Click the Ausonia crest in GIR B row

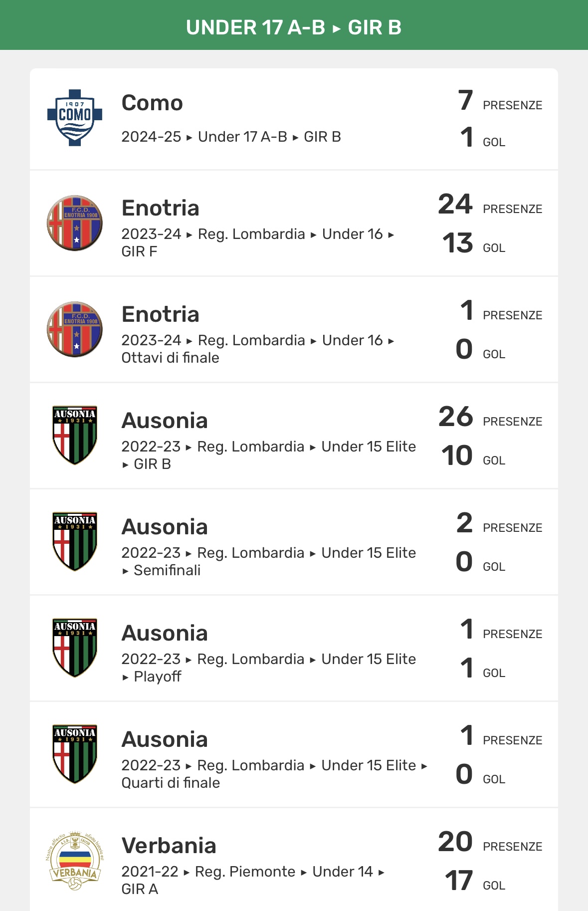tap(75, 435)
